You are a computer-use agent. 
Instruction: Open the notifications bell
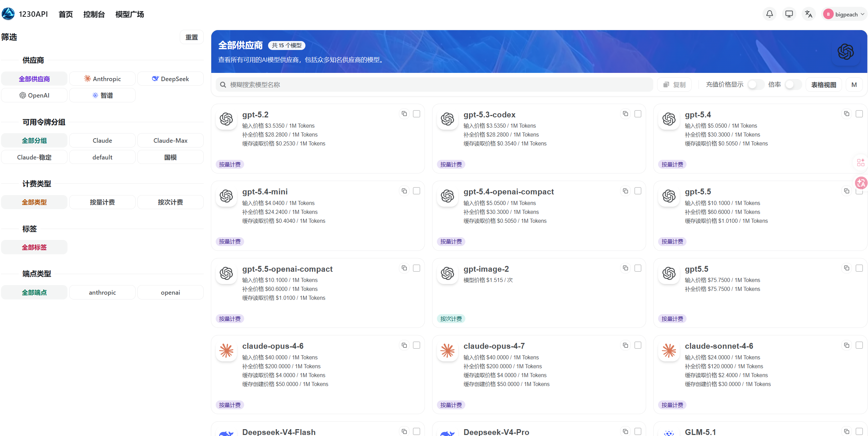click(769, 14)
